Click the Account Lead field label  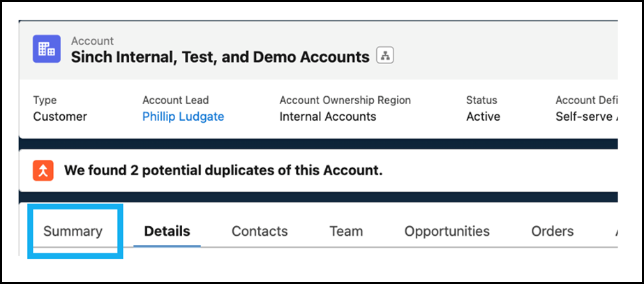point(175,100)
